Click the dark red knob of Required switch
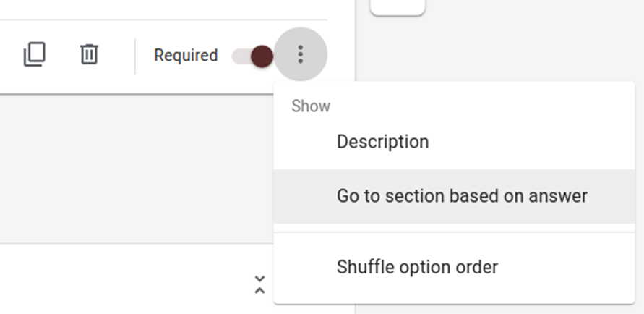 pyautogui.click(x=262, y=56)
